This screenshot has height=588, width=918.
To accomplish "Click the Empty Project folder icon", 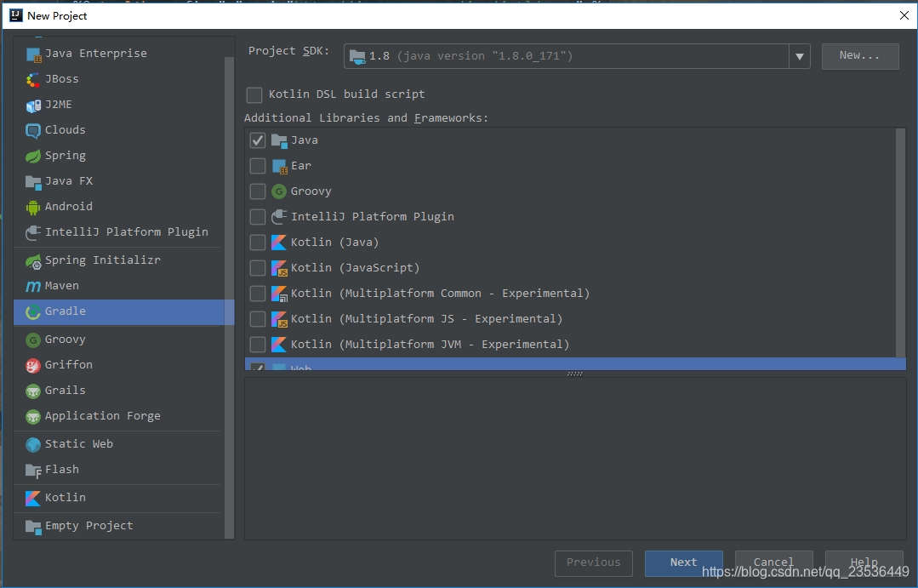I will tap(33, 527).
